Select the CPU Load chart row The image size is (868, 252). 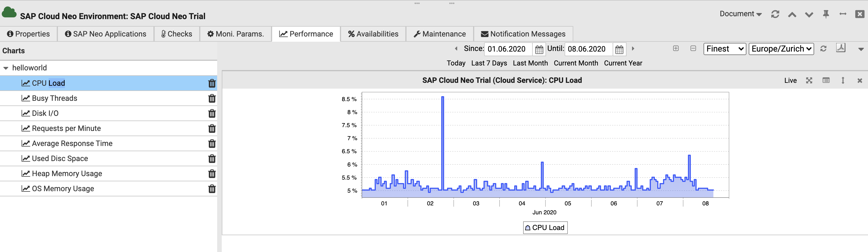[109, 83]
